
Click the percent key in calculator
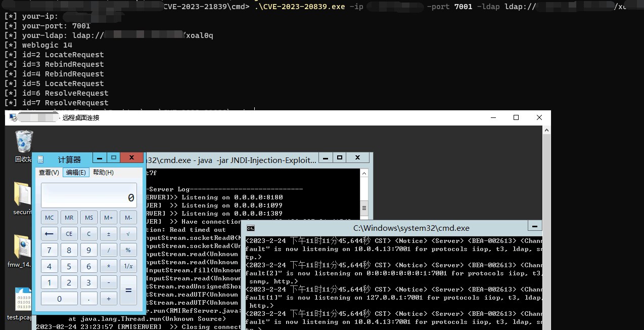128,250
